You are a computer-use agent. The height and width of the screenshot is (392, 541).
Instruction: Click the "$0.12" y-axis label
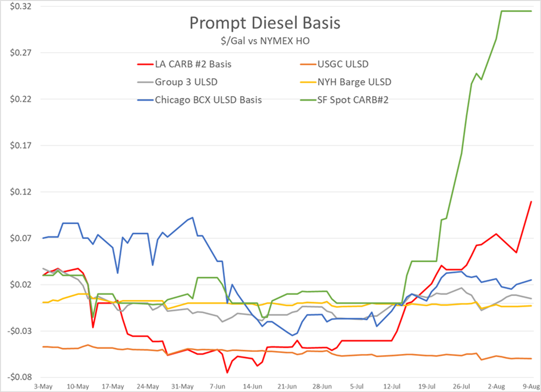click(21, 192)
